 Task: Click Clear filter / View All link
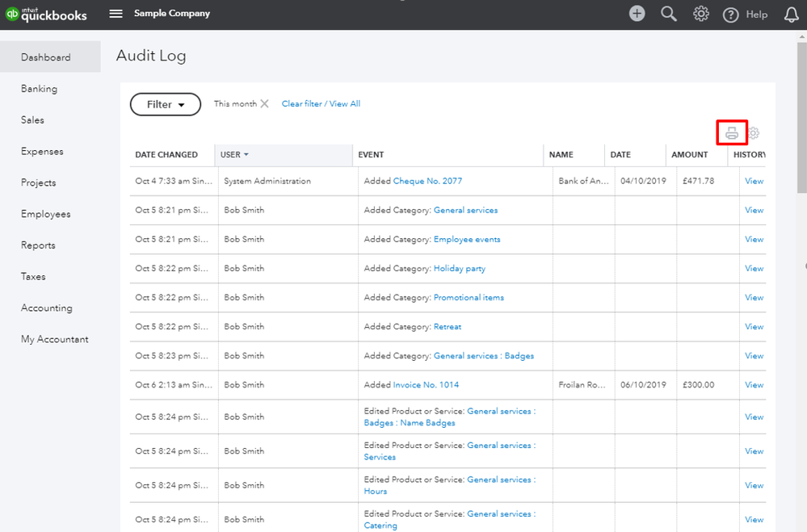321,104
